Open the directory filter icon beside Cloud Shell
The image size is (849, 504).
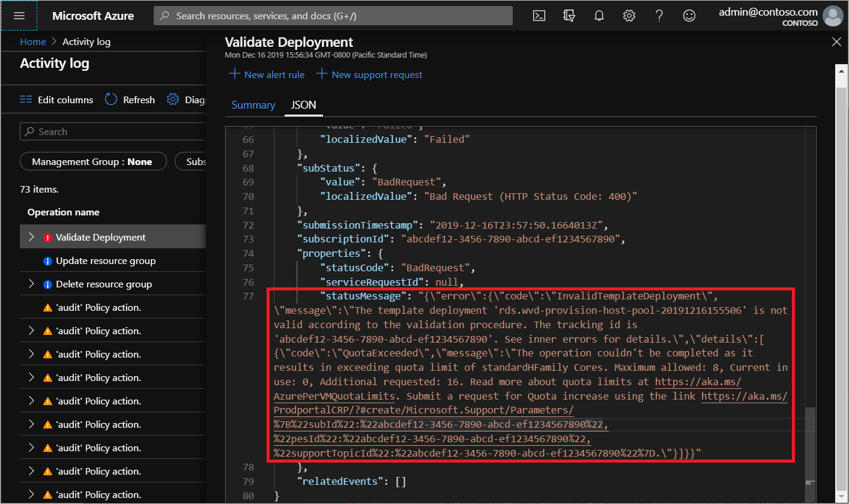(x=569, y=15)
